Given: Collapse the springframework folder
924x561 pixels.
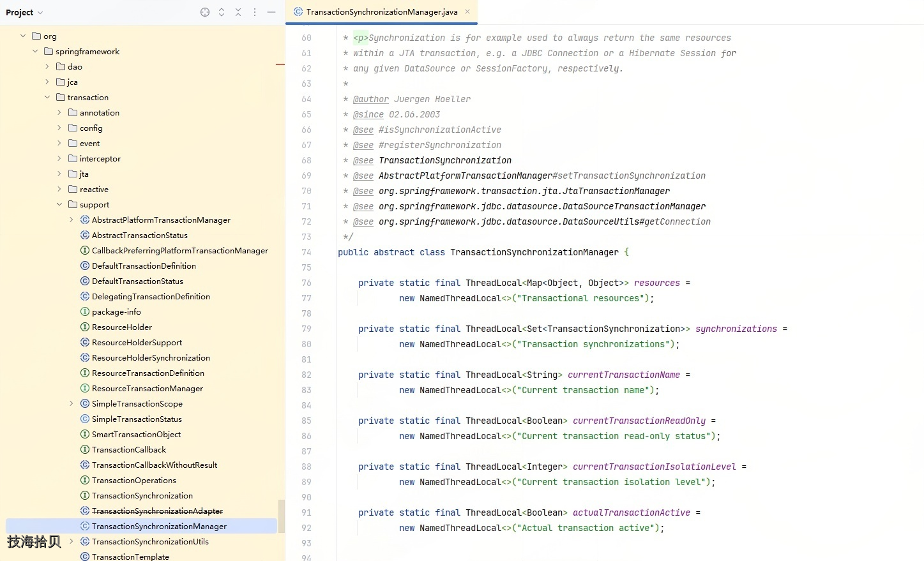Looking at the screenshot, I should 35,52.
